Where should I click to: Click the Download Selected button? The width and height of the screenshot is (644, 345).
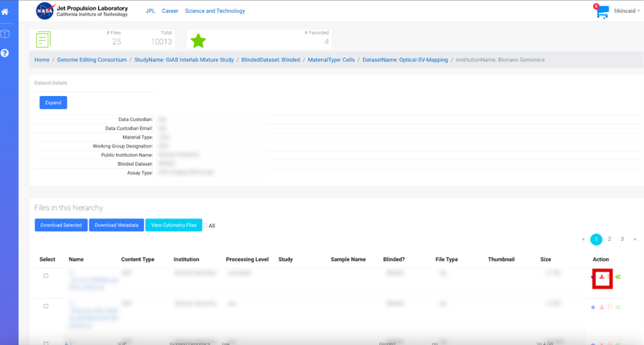coord(61,225)
